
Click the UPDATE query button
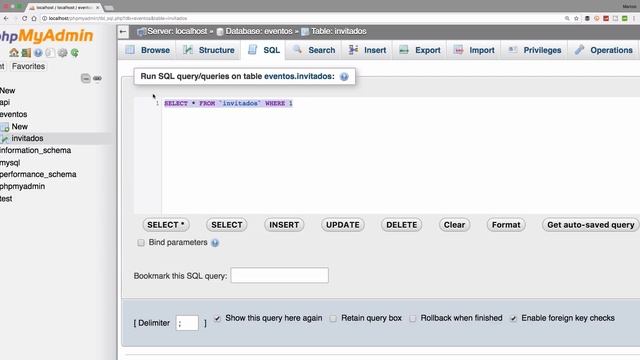point(342,225)
